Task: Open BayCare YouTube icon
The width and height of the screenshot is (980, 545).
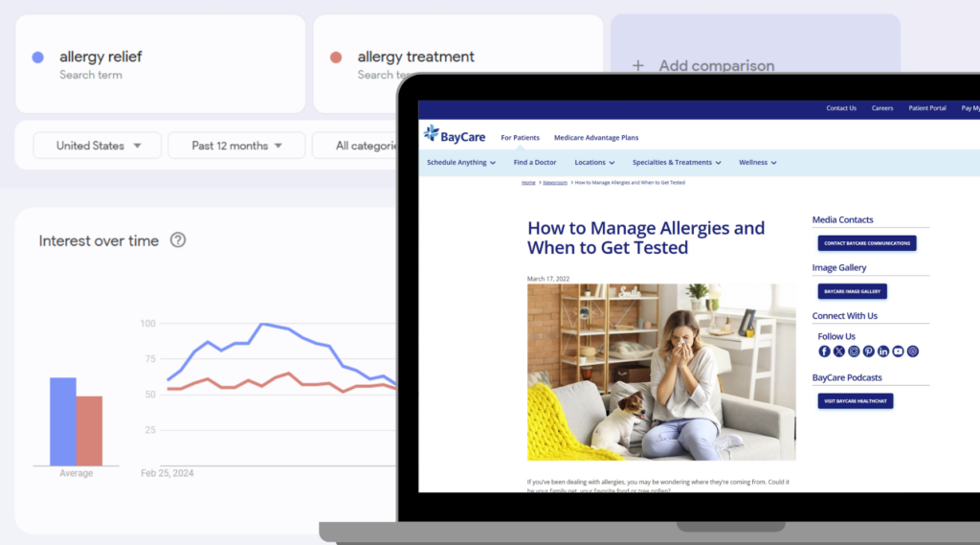Action: [898, 352]
